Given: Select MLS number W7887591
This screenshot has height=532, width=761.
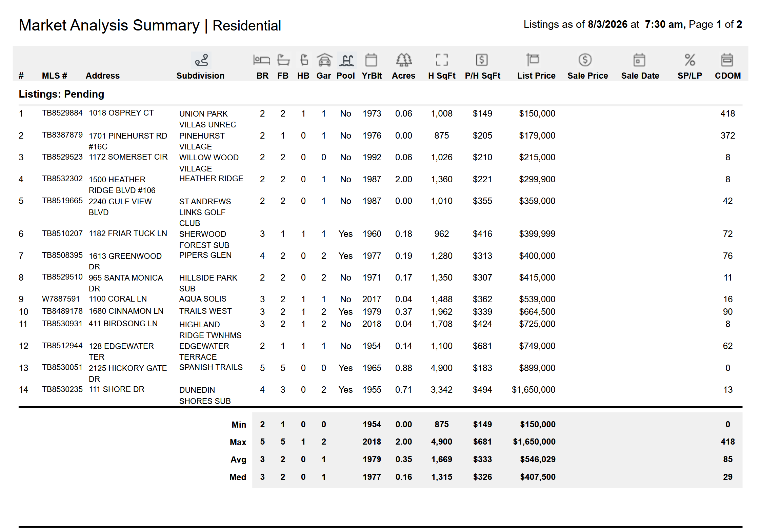Looking at the screenshot, I should point(61,299).
